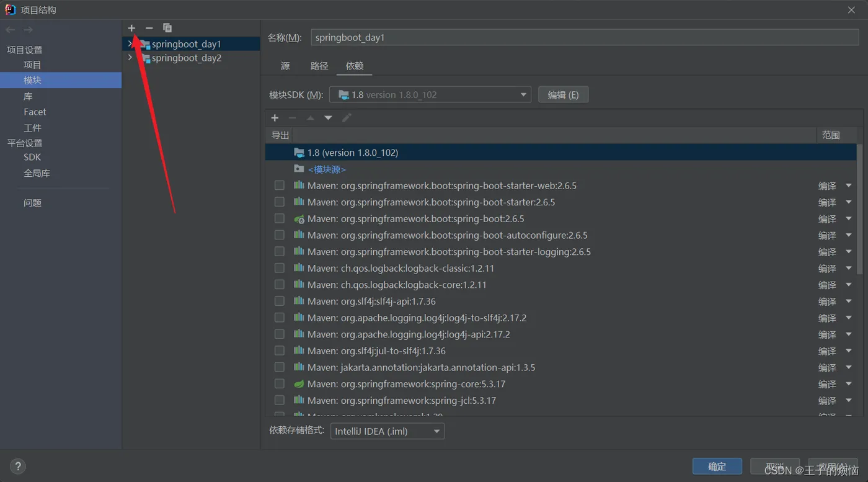Open 全局库 global libraries in sidebar
Screen dimensions: 868x482
point(37,173)
